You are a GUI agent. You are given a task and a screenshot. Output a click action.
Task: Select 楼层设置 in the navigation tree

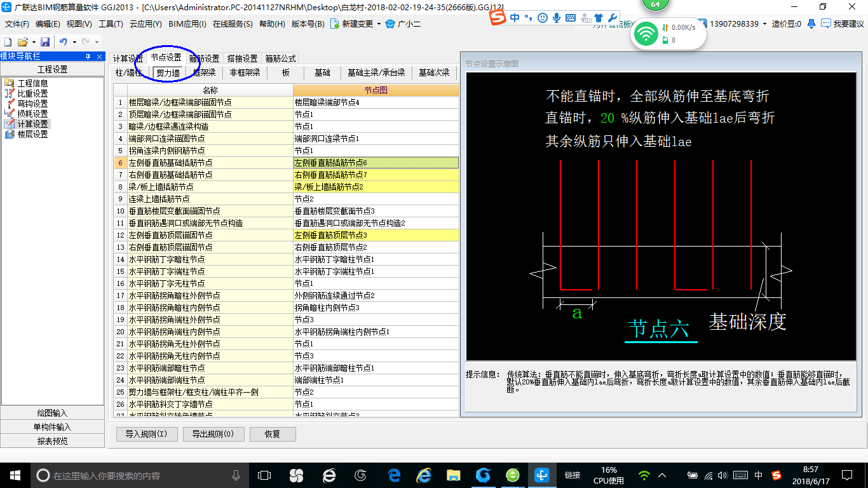(32, 134)
